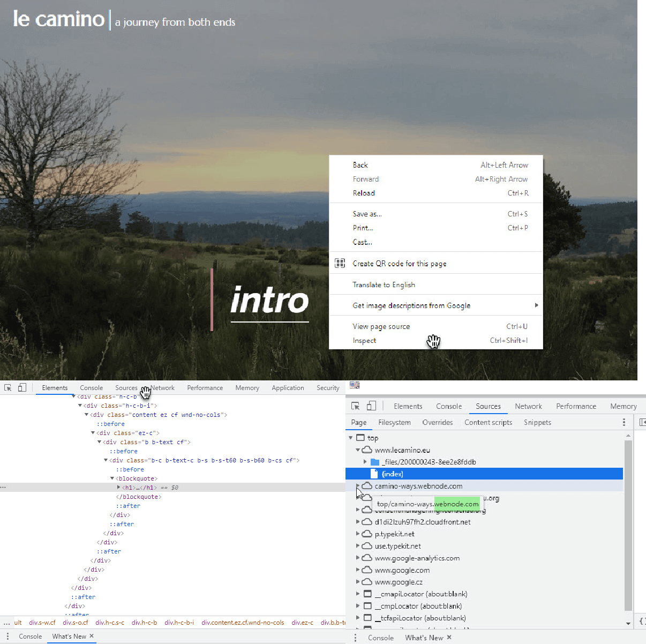646x644 pixels.
Task: Open the Sources navigator three-dot menu
Action: tap(624, 422)
